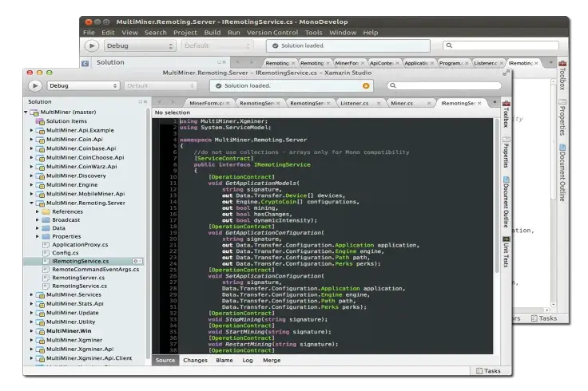The width and height of the screenshot is (588, 391).
Task: Close the Miner.cs editor tab
Action: [x=429, y=104]
